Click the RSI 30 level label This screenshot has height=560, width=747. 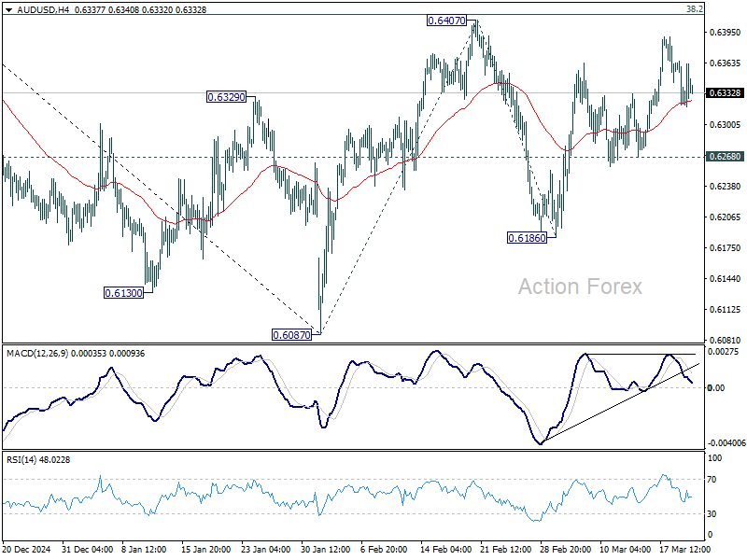tap(712, 514)
